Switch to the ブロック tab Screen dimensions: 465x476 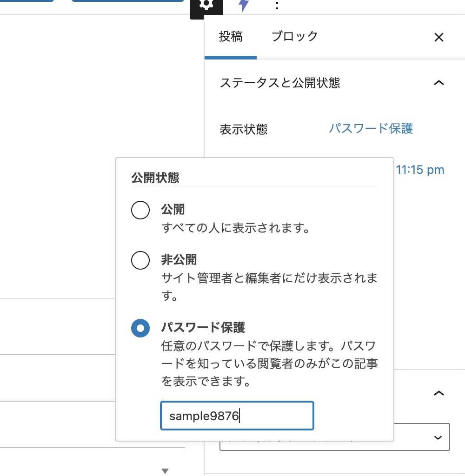[294, 37]
